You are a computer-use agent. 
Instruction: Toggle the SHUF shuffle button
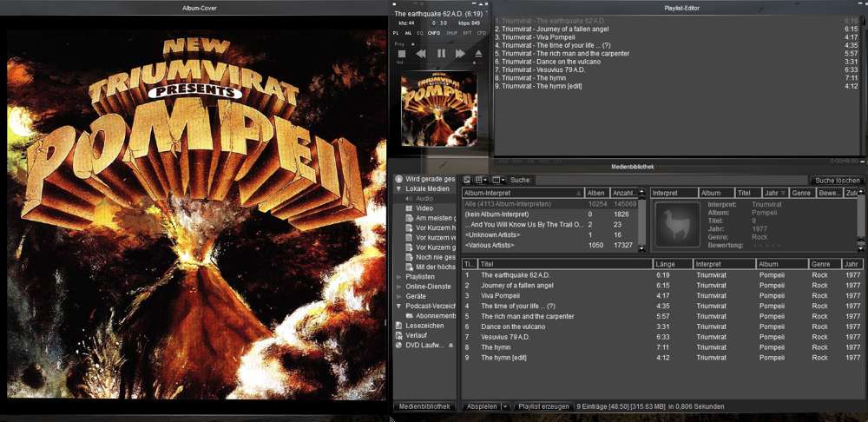[451, 32]
